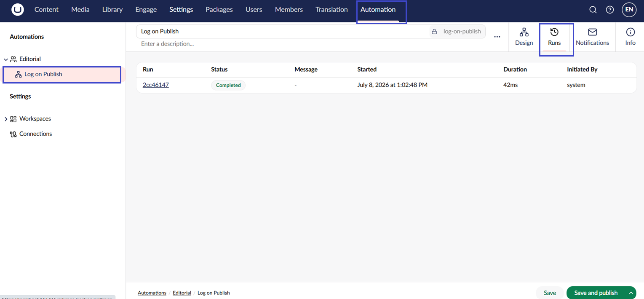Click the Started date cell

coord(393,85)
